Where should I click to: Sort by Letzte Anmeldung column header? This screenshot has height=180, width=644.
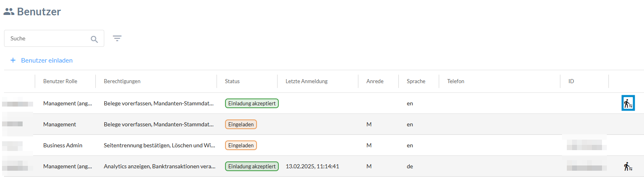(x=307, y=81)
